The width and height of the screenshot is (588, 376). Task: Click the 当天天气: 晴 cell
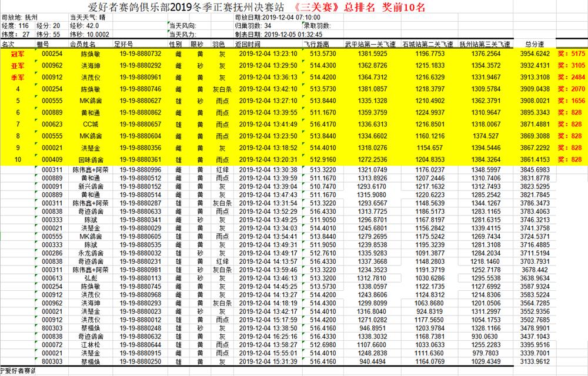tap(88, 17)
